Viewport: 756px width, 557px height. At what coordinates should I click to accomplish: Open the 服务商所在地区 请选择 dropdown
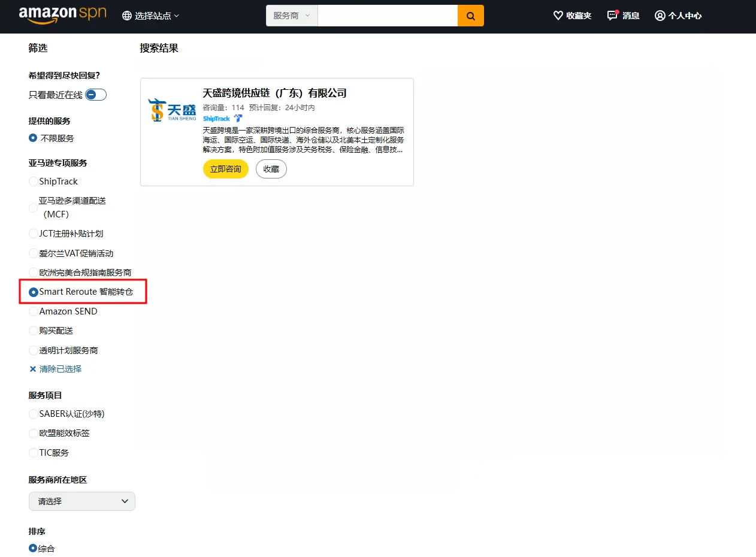82,501
